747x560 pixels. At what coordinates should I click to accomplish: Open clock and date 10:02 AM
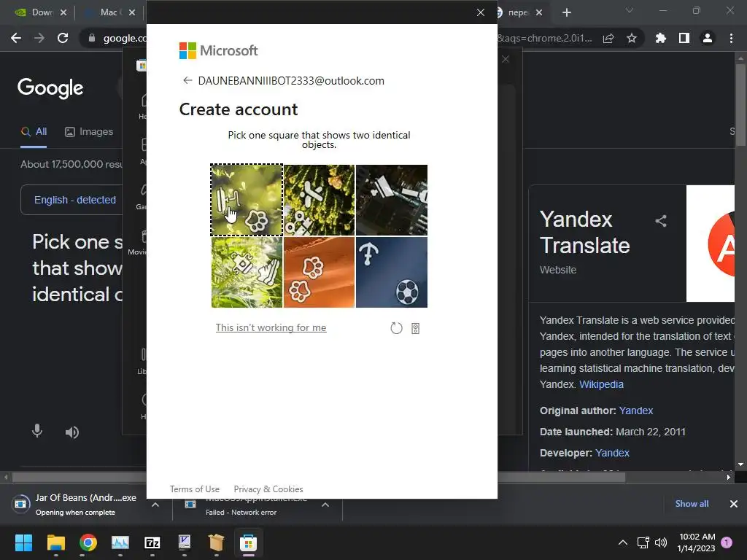click(697, 542)
